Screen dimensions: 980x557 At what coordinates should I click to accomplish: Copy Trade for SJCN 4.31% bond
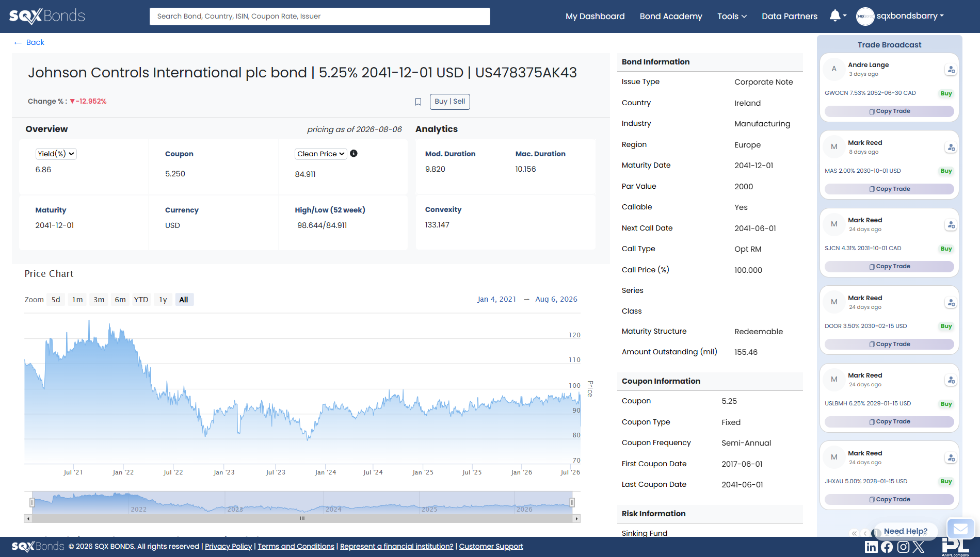pyautogui.click(x=889, y=267)
